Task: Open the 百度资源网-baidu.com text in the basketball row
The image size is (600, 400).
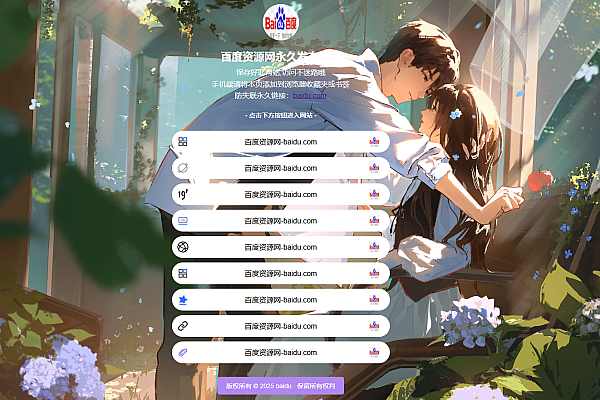Action: click(281, 246)
